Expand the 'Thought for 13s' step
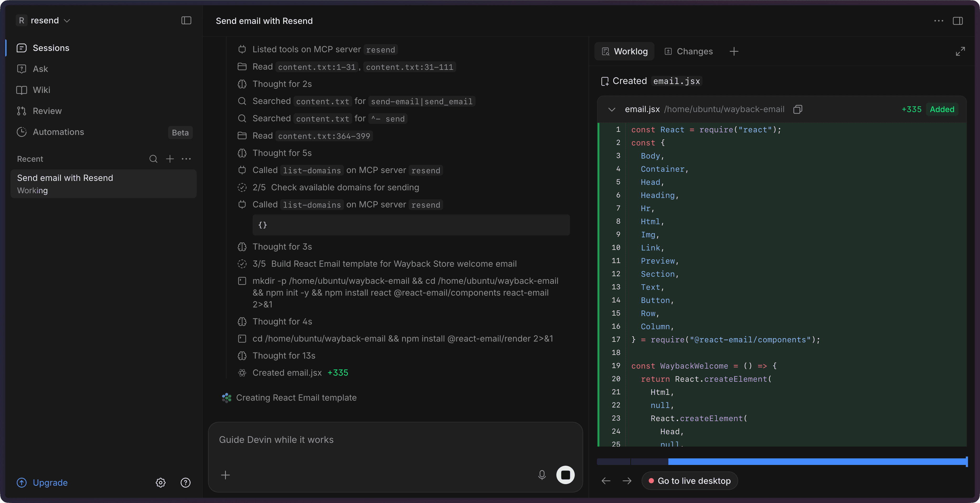This screenshot has width=980, height=503. [x=276, y=356]
